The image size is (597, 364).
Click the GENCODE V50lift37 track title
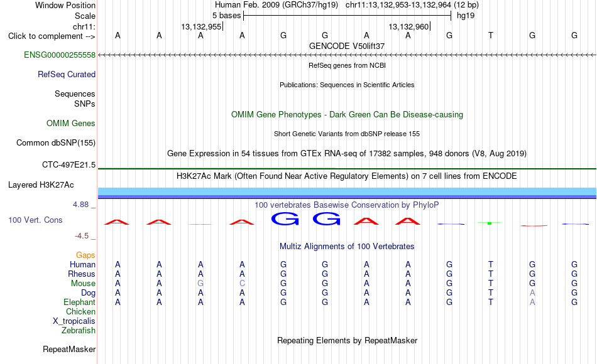(347, 46)
